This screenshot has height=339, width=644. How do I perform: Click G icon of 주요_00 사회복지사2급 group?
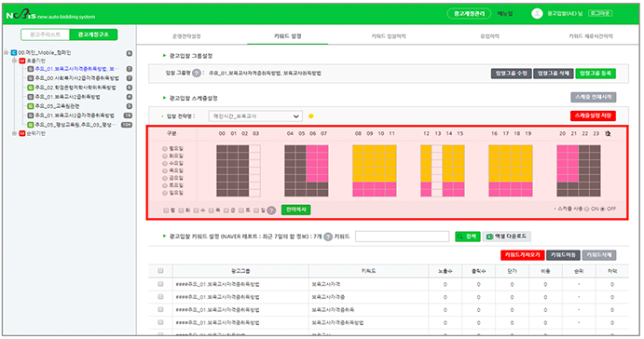(31, 78)
